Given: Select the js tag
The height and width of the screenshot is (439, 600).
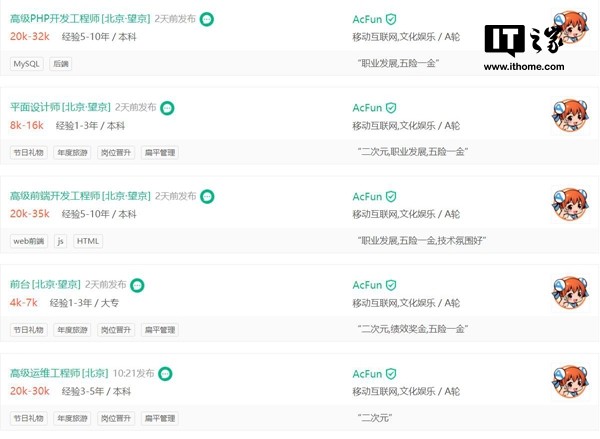Looking at the screenshot, I should (x=60, y=241).
